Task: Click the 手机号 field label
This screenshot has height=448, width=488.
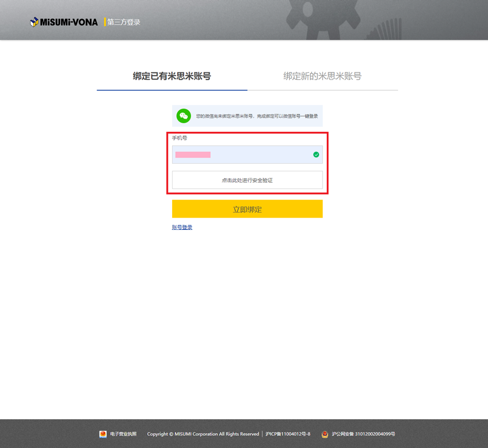Action: tap(179, 138)
